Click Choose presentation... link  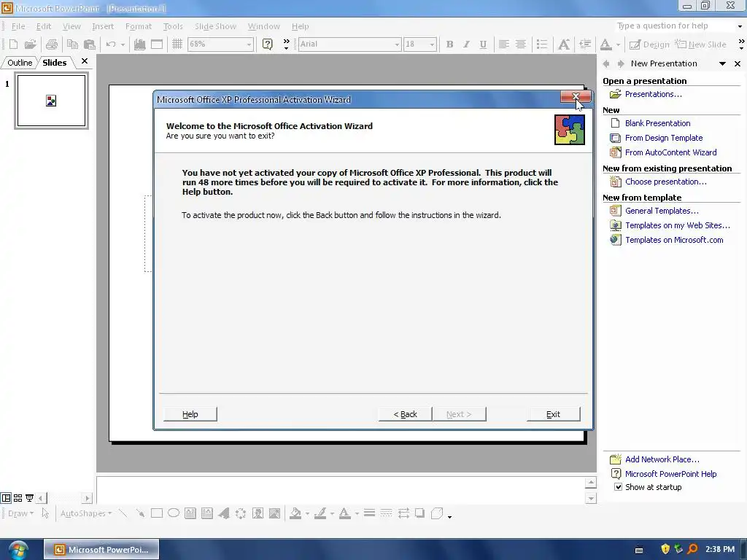pos(665,182)
